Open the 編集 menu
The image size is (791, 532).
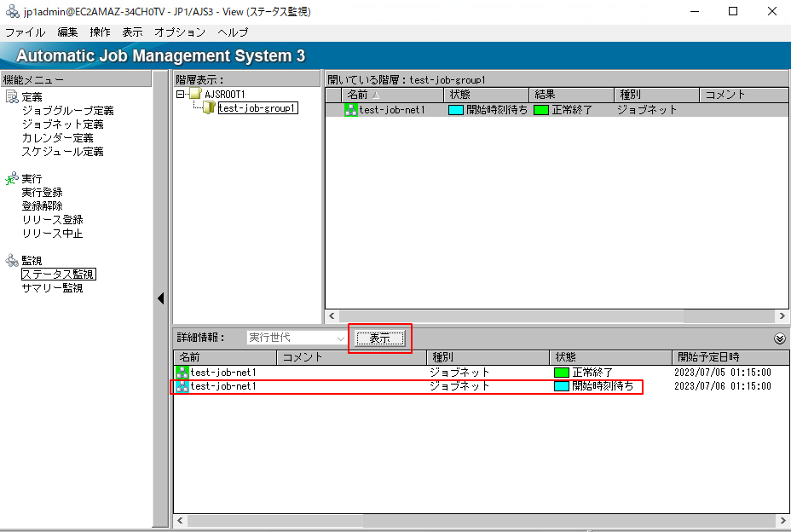click(x=67, y=32)
